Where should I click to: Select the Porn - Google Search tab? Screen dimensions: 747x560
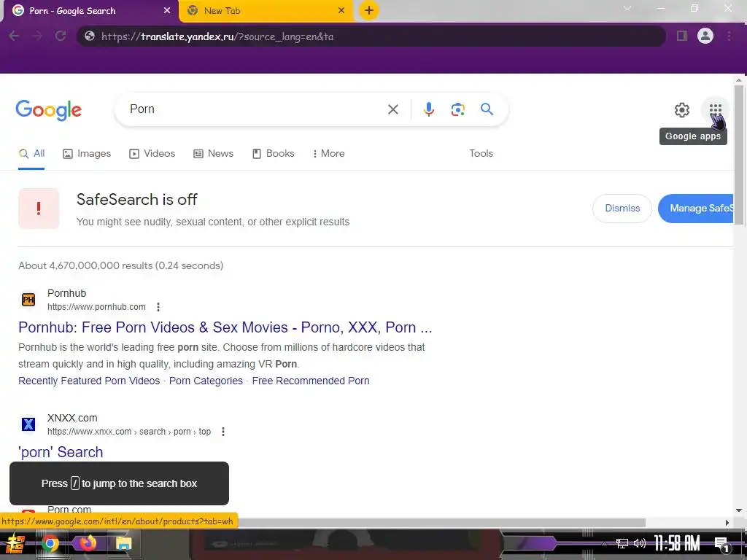click(91, 11)
